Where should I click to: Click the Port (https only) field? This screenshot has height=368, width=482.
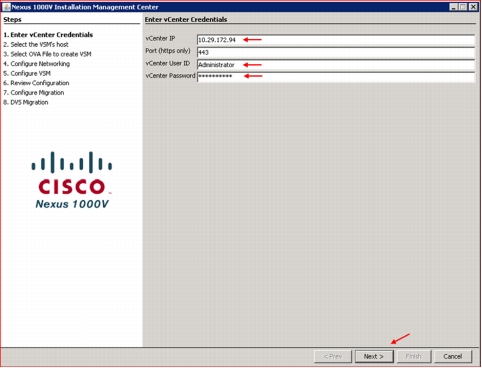pyautogui.click(x=336, y=52)
